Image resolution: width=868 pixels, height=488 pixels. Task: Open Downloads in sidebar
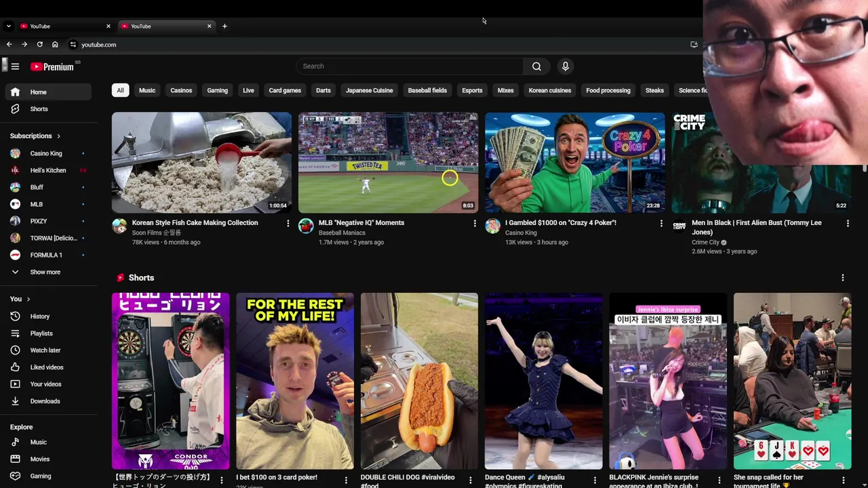47,401
